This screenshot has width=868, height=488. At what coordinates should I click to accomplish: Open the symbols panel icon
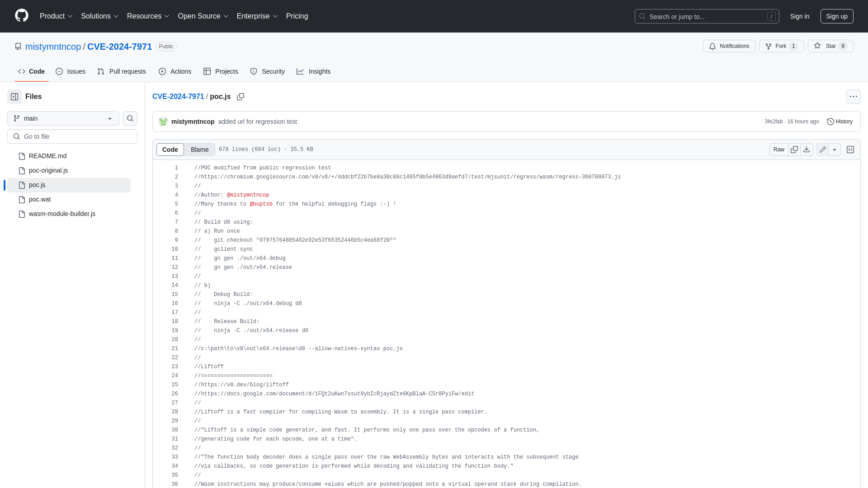[850, 150]
